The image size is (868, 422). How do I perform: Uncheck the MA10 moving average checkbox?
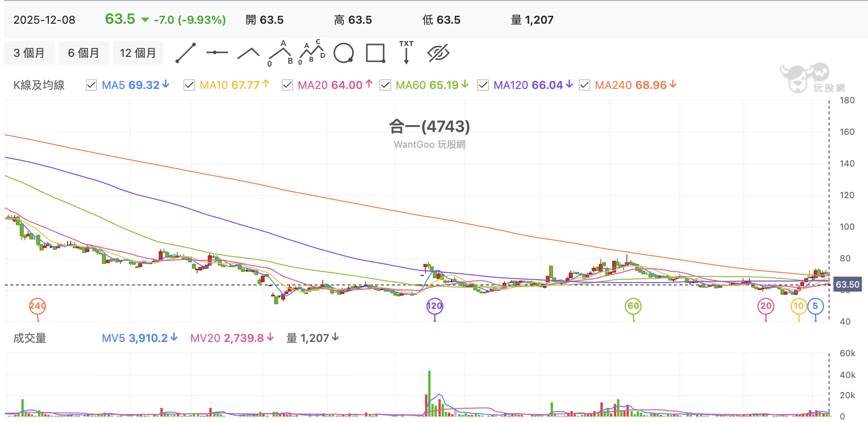tap(189, 85)
